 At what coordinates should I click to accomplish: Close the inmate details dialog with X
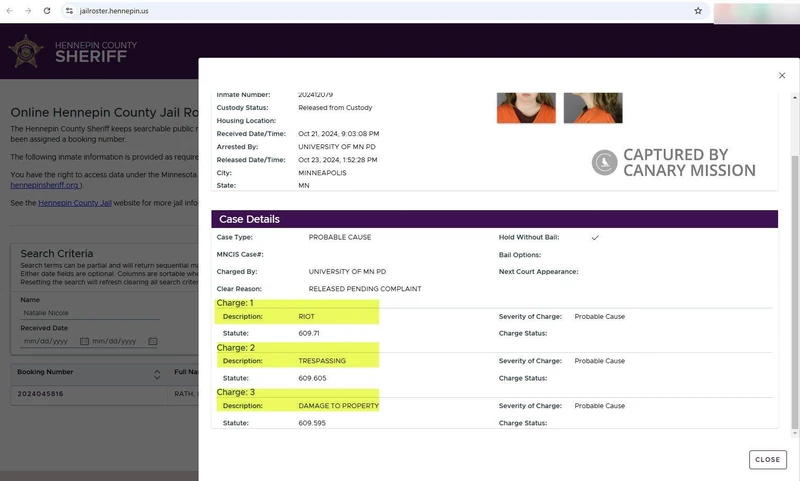point(782,75)
